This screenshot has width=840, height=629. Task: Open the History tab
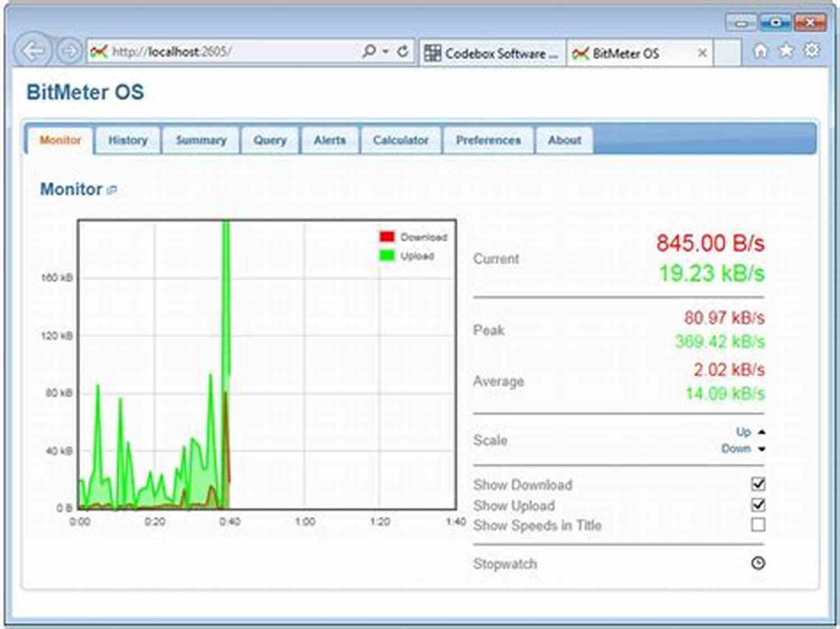[128, 140]
